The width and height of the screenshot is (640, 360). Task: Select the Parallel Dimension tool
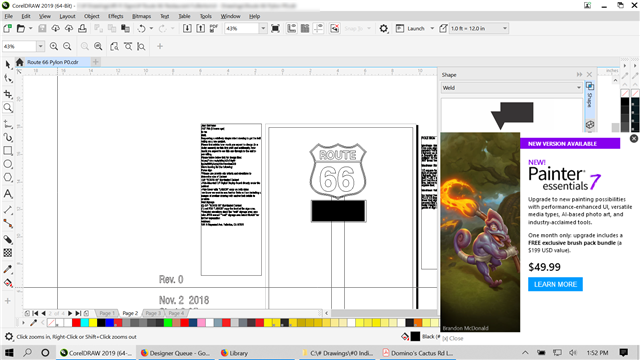point(8,210)
